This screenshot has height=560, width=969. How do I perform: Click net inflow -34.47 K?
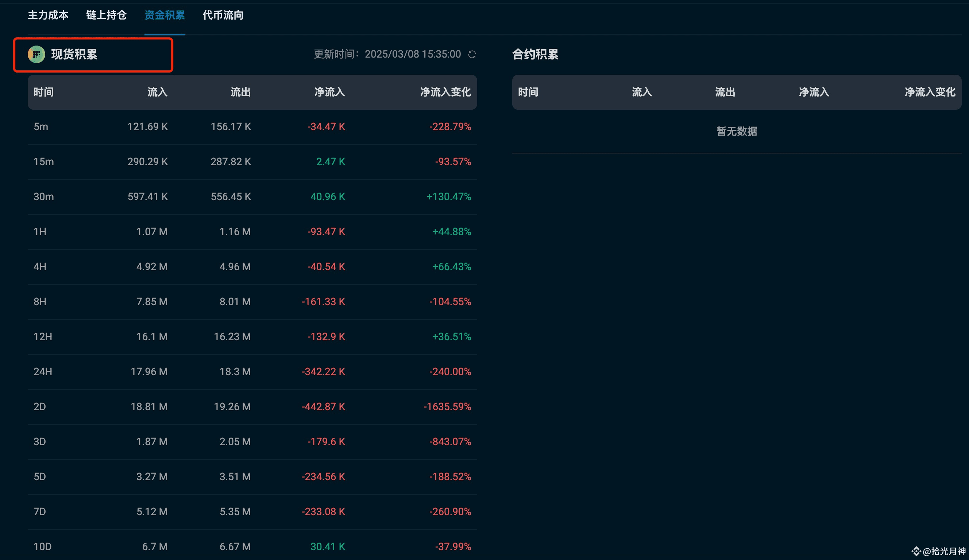[x=326, y=127]
